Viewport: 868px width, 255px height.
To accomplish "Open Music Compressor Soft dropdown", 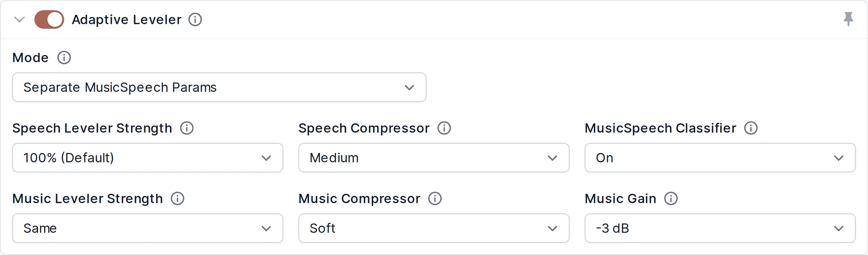I will [434, 228].
